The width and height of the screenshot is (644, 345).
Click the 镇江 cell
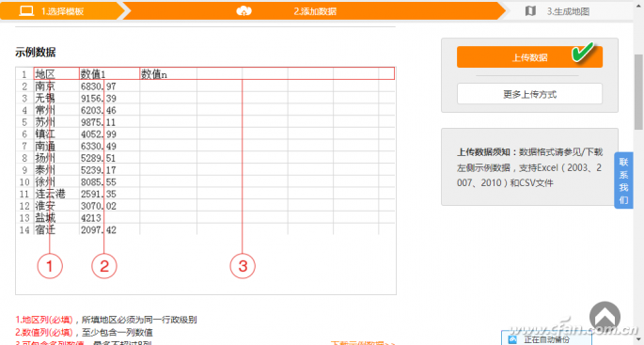pos(56,133)
